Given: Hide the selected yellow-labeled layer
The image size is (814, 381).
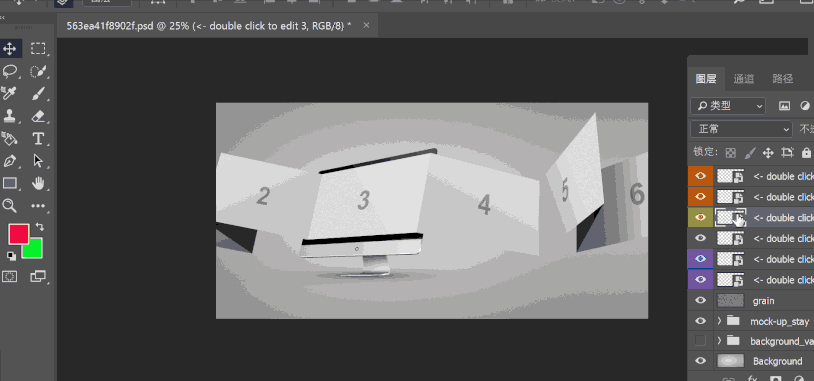Looking at the screenshot, I should coord(700,217).
